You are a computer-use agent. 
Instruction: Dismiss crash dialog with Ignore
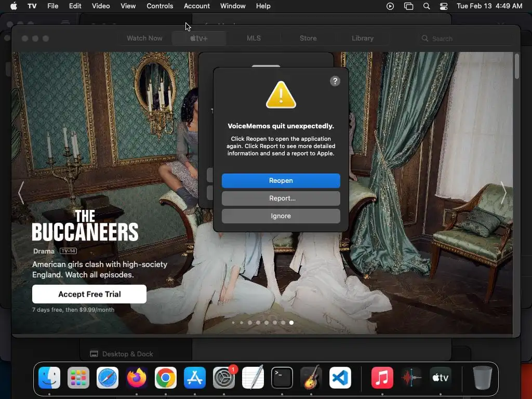tap(281, 216)
